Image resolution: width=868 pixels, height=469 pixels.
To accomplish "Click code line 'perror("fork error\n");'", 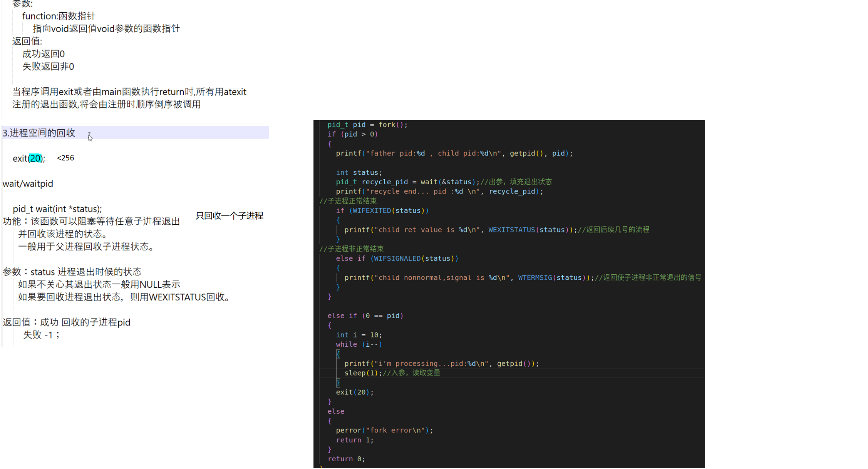I will (384, 430).
